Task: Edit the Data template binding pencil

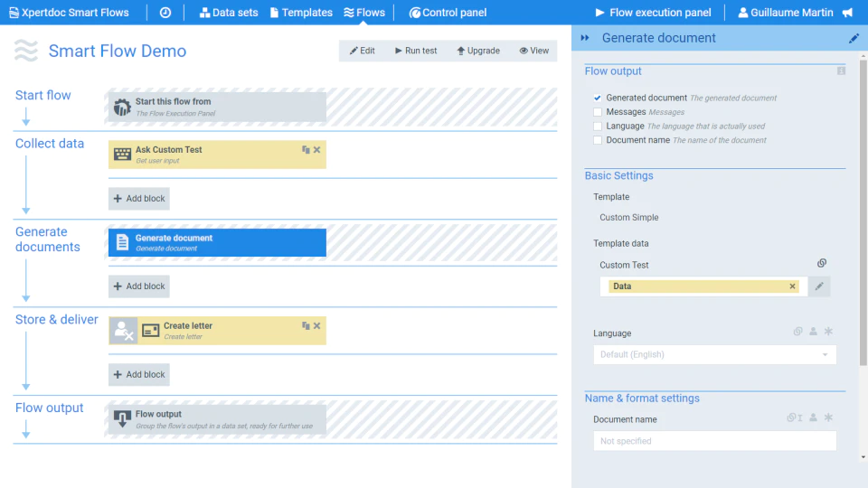Action: (x=819, y=286)
